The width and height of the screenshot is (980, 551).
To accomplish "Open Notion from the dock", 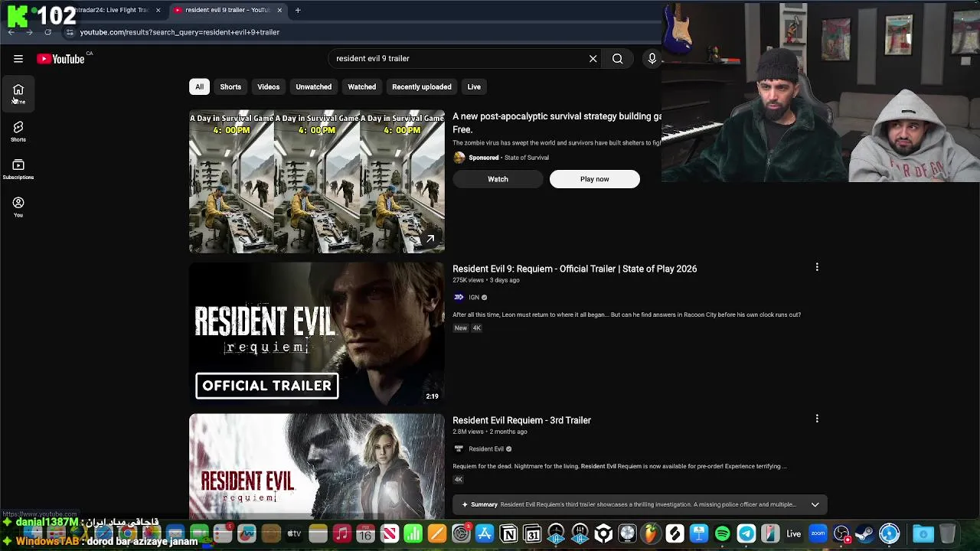I will click(508, 533).
